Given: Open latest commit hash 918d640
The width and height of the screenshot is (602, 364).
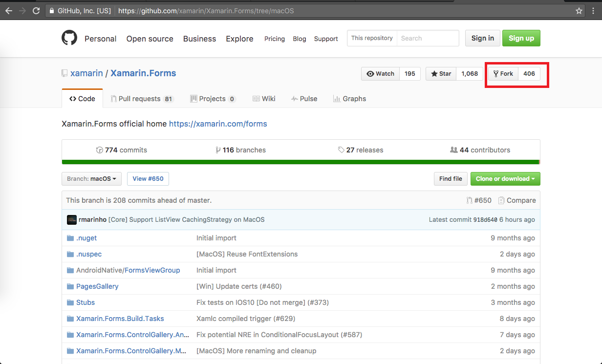Looking at the screenshot, I should click(x=485, y=220).
